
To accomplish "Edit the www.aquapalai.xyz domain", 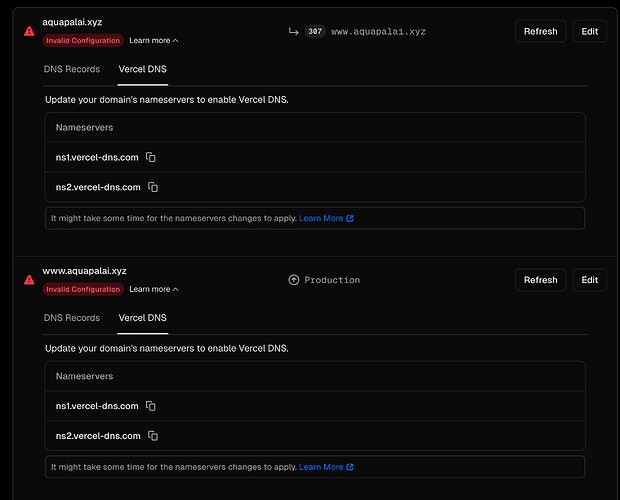I will click(590, 280).
